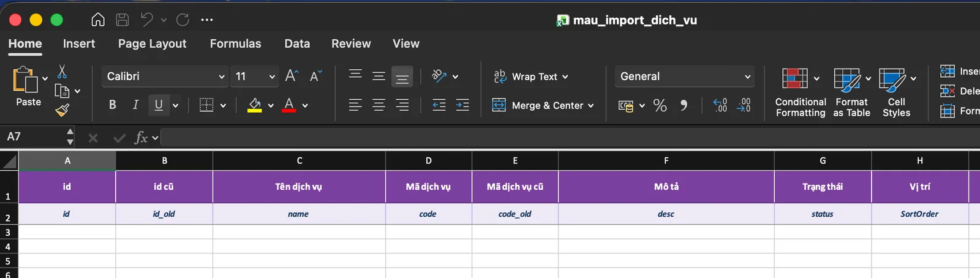Expand Merge & Center options arrow

tap(590, 105)
